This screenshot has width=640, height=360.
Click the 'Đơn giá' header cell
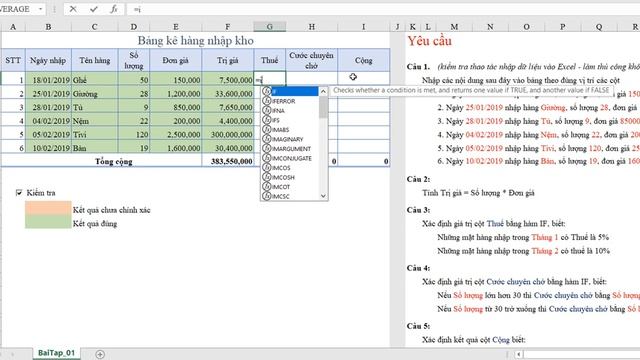coord(176,60)
